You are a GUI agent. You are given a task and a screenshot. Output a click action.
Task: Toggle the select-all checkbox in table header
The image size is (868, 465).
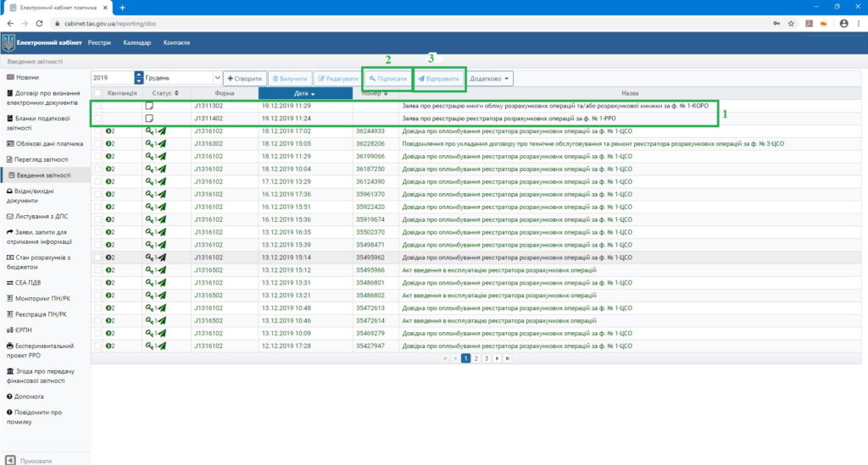click(x=97, y=93)
